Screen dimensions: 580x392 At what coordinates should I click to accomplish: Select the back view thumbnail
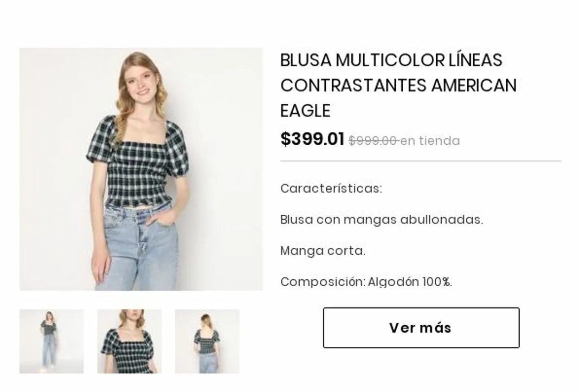(x=207, y=341)
